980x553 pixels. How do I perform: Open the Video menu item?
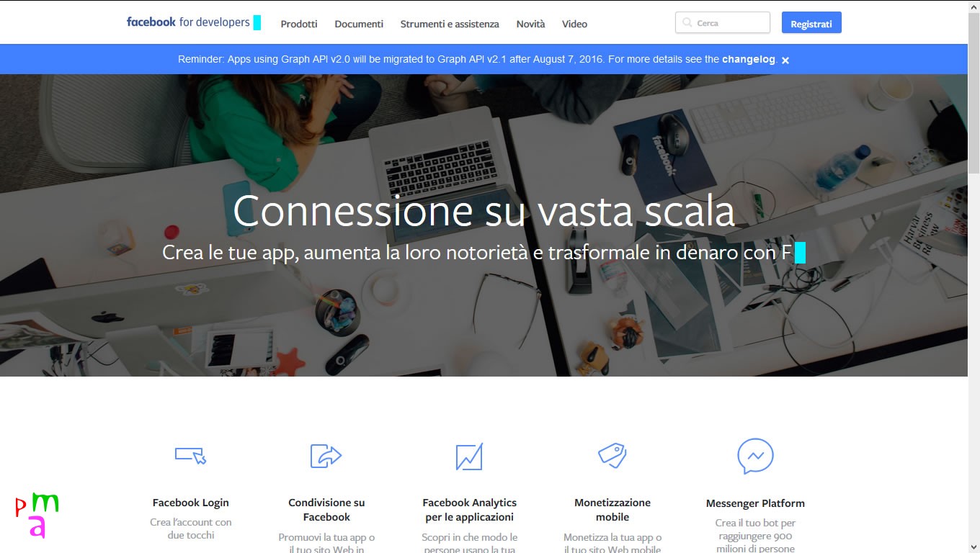click(574, 24)
